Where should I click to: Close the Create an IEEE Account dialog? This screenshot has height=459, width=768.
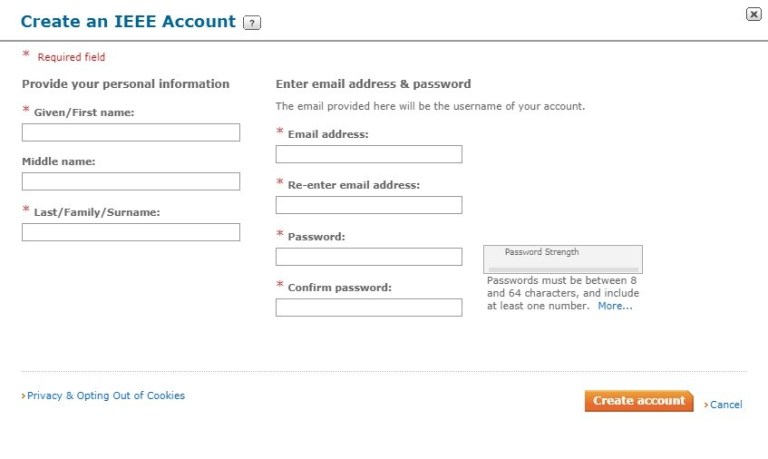(x=754, y=14)
